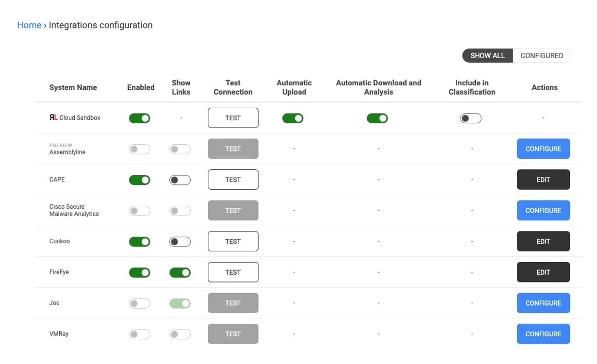Click the Show Links column header
The width and height of the screenshot is (597, 364).
click(181, 87)
